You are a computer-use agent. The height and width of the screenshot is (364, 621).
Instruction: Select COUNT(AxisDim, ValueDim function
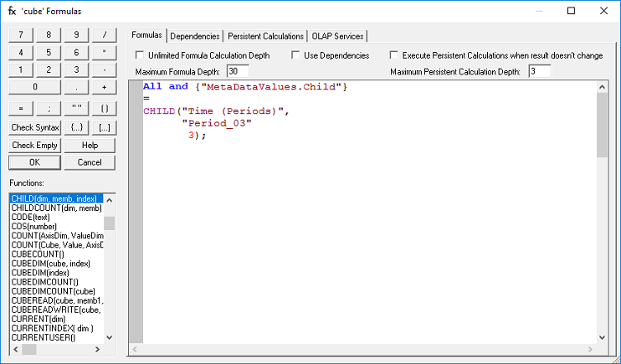point(56,236)
